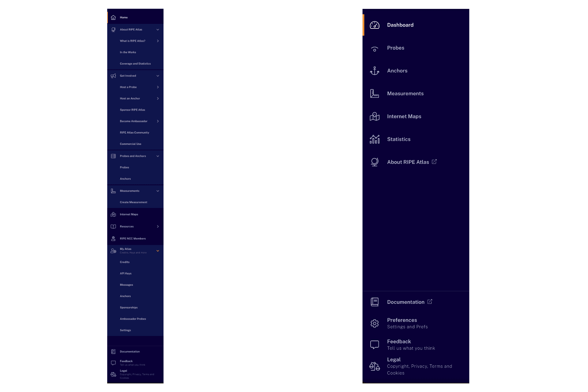Toggle the Resources submenu visibility

click(158, 226)
